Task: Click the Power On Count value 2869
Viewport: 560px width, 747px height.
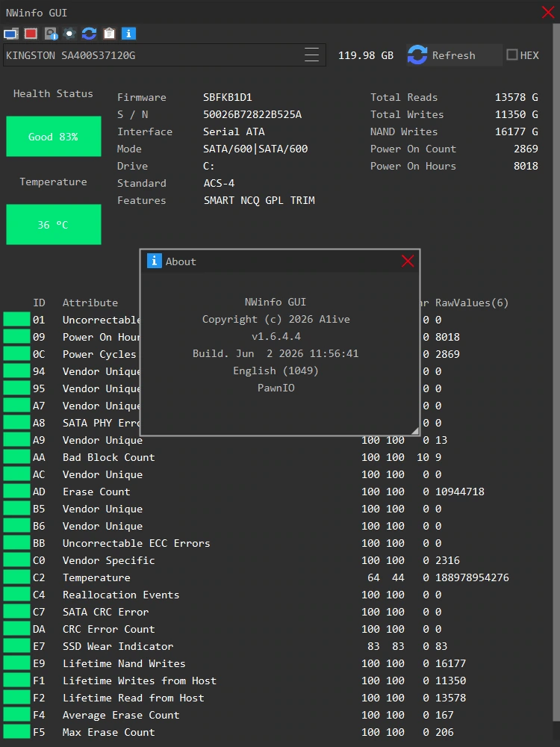Action: click(526, 149)
